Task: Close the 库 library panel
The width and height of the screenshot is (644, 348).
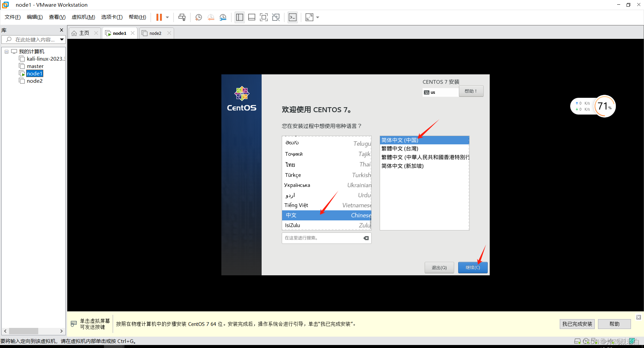Action: (x=61, y=30)
